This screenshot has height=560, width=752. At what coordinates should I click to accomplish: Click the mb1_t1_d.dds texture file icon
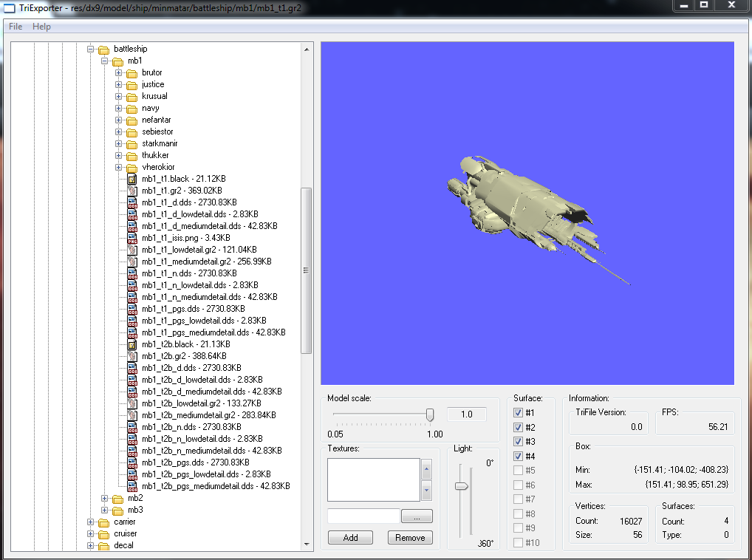[132, 202]
